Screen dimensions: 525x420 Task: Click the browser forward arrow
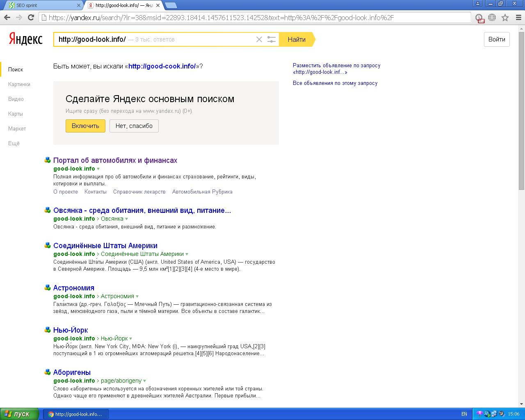tap(19, 17)
